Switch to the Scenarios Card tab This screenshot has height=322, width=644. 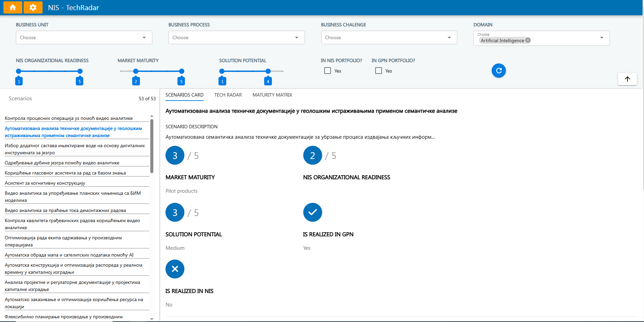click(184, 95)
